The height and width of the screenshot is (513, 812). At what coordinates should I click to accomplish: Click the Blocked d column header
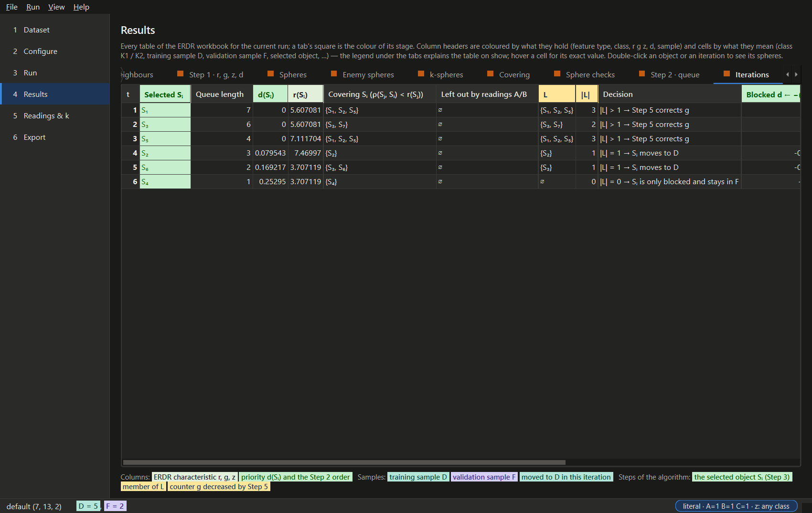(x=771, y=94)
